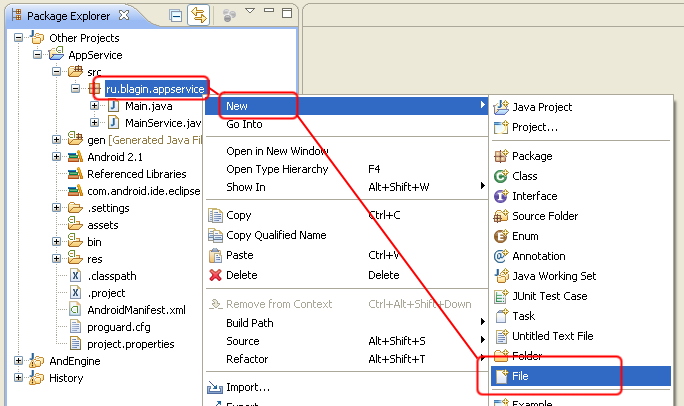Toggle Link with Editor button
Viewport: 684px width, 406px height.
point(198,15)
